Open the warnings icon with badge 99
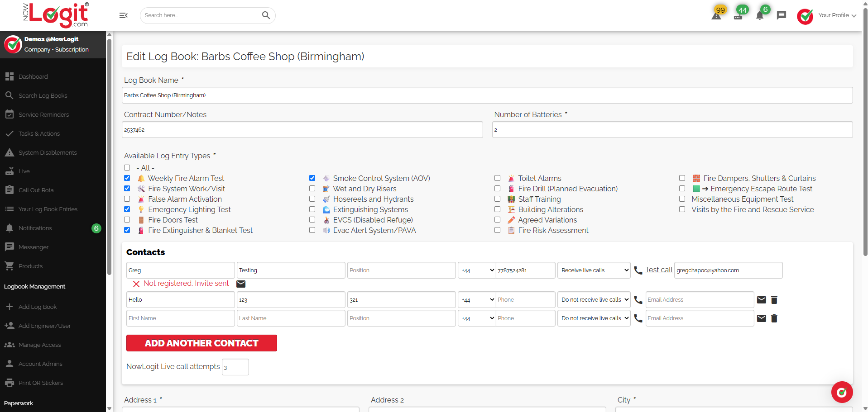Viewport: 868px width, 412px height. (716, 15)
